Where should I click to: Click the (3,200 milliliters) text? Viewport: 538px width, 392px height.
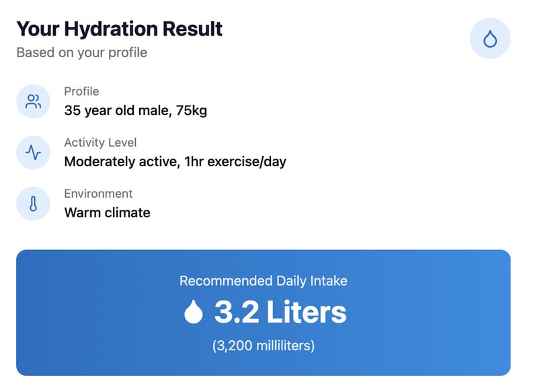click(x=264, y=346)
